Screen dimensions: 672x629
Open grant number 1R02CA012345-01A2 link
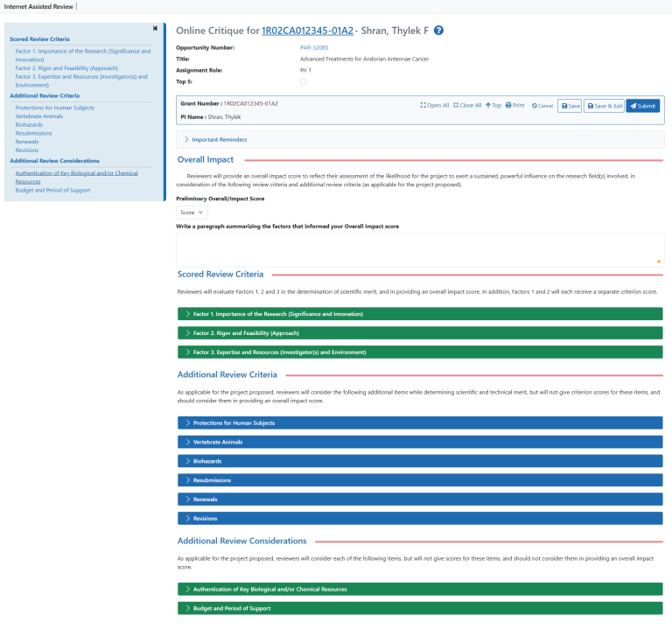tap(307, 31)
